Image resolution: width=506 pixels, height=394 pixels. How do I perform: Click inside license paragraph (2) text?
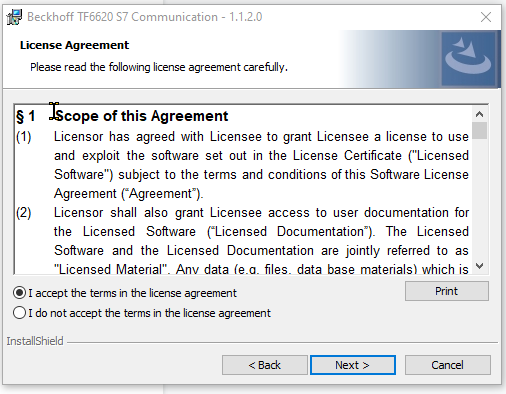261,241
